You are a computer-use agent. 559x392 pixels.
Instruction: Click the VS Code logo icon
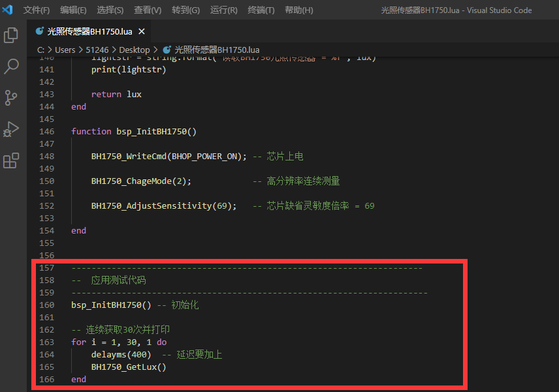tap(7, 10)
